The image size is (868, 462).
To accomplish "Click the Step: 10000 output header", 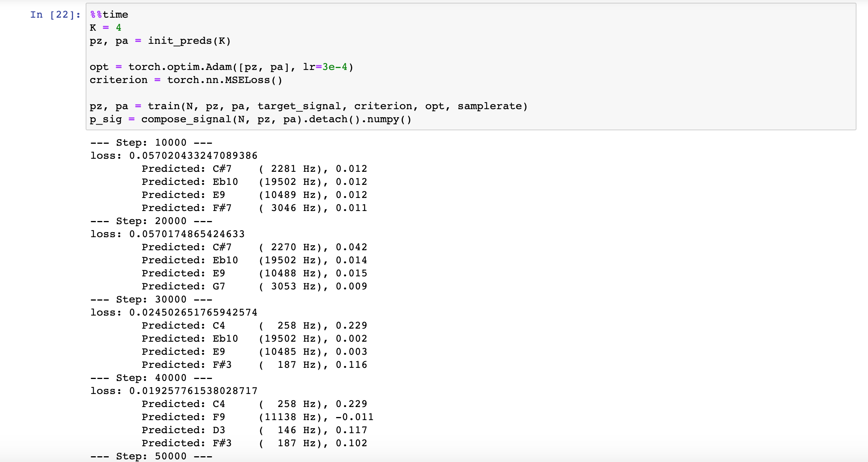I will (151, 143).
